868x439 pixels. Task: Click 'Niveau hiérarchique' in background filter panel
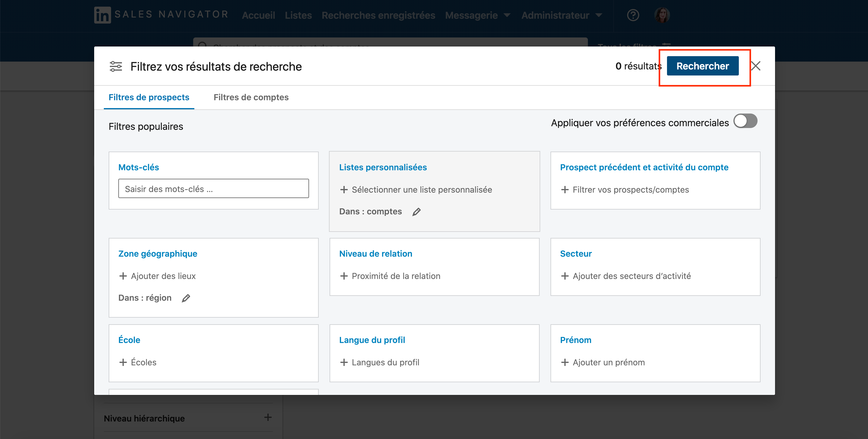point(144,418)
